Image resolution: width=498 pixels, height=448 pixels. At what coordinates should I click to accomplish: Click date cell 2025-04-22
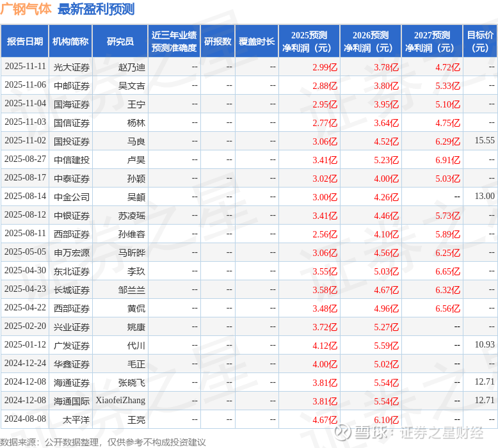pos(26,308)
